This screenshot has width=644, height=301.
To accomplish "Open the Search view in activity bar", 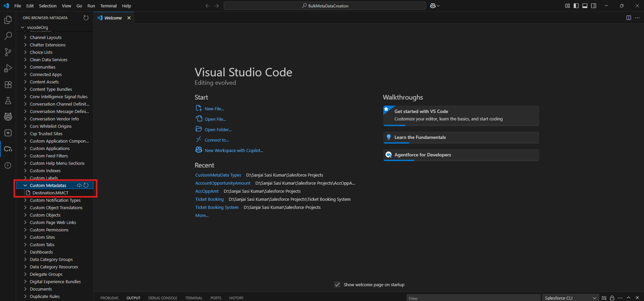I will 8,36.
